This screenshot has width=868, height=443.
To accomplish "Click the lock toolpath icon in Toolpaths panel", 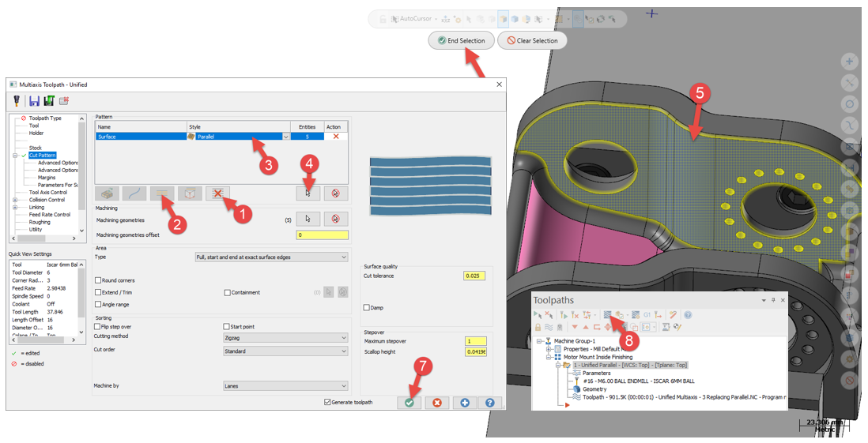I will pos(538,327).
